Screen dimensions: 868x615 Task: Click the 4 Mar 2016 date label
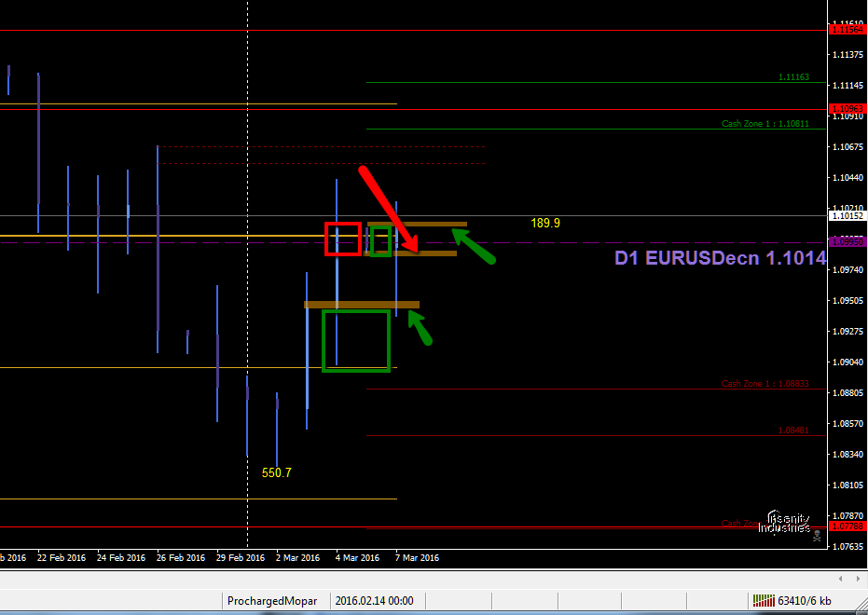point(358,557)
